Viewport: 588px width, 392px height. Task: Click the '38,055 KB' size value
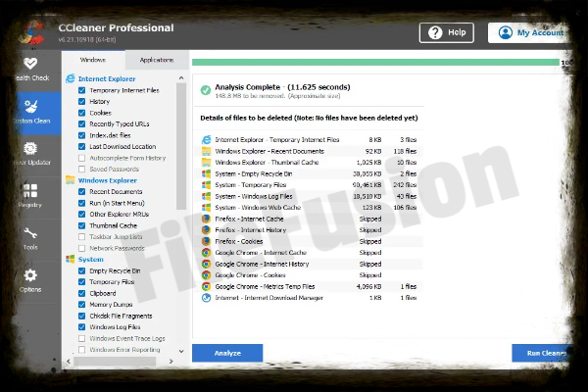pyautogui.click(x=367, y=173)
